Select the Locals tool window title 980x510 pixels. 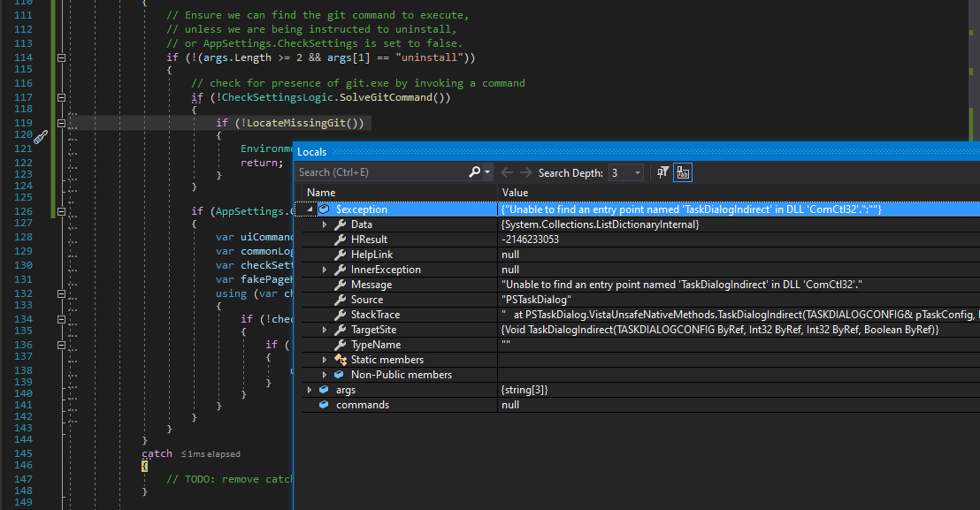311,151
